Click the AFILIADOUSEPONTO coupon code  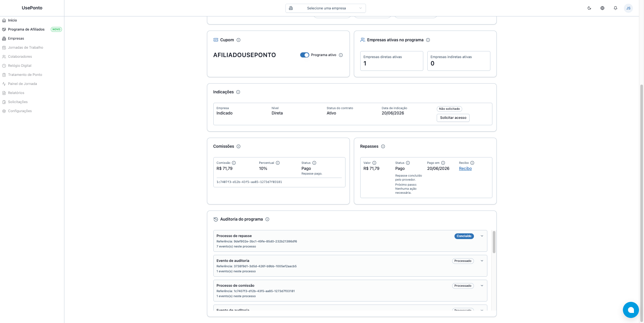245,55
